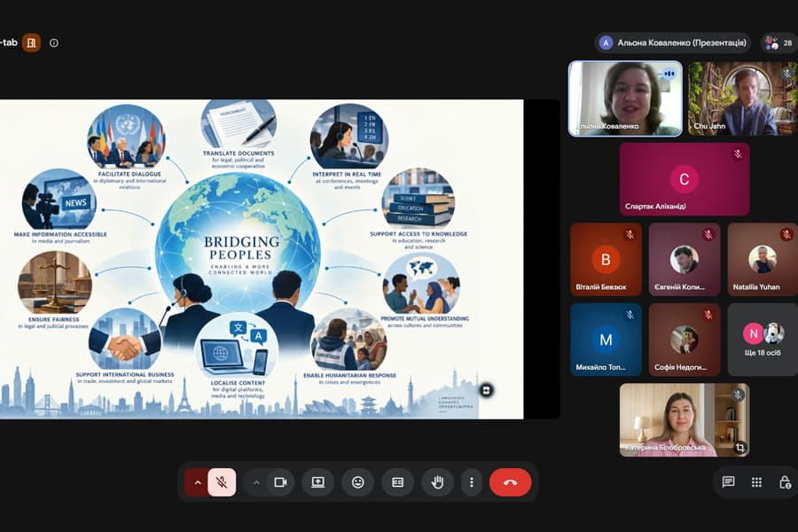Show meeting details info icon
The width and height of the screenshot is (798, 532).
(x=54, y=43)
